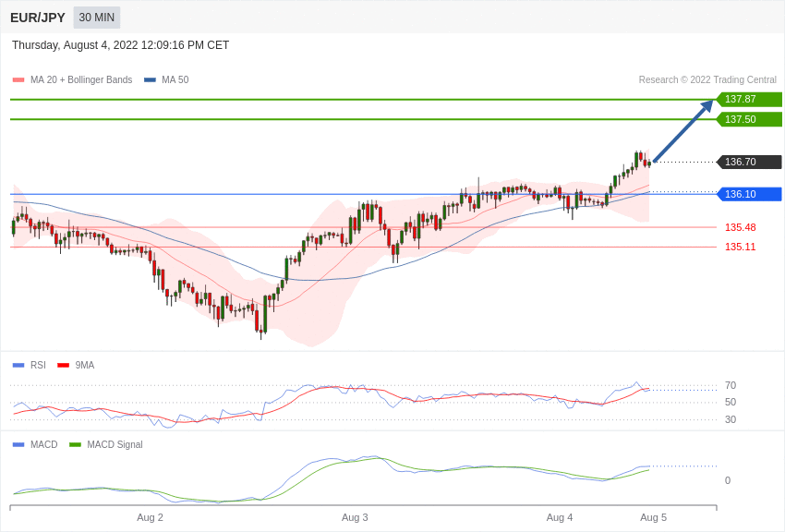Click the MACD blue legend swatch
This screenshot has height=532, width=785.
click(x=18, y=444)
